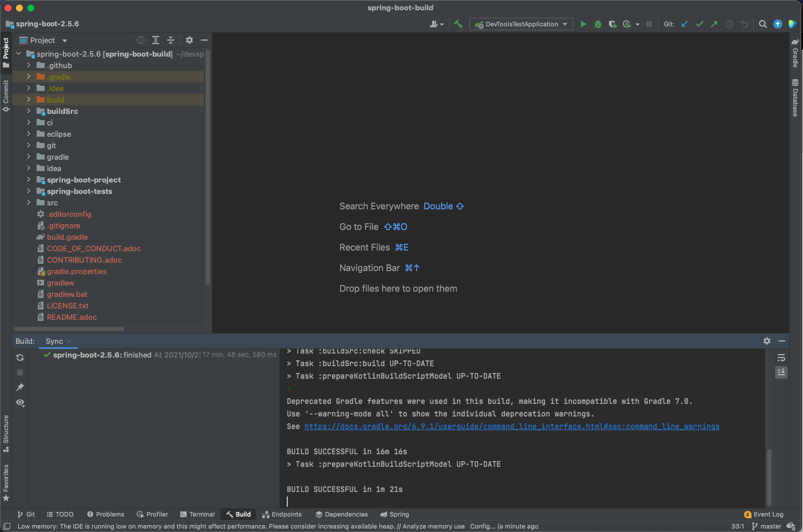The height and width of the screenshot is (532, 803).
Task: Open Project panel settings gear
Action: click(189, 40)
